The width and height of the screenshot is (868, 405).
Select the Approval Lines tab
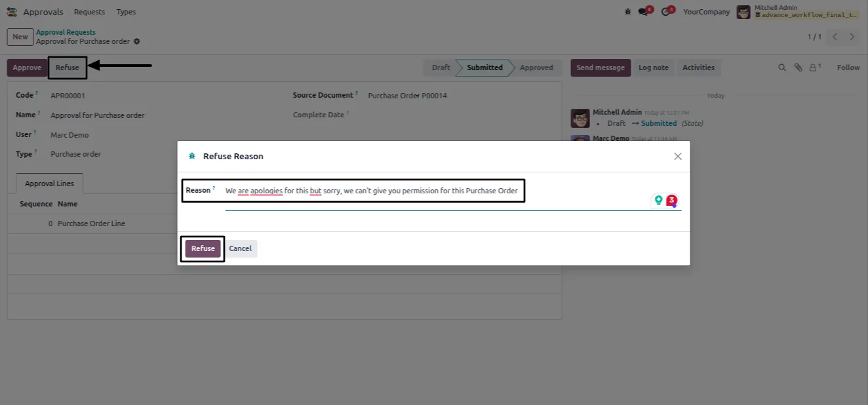(49, 183)
